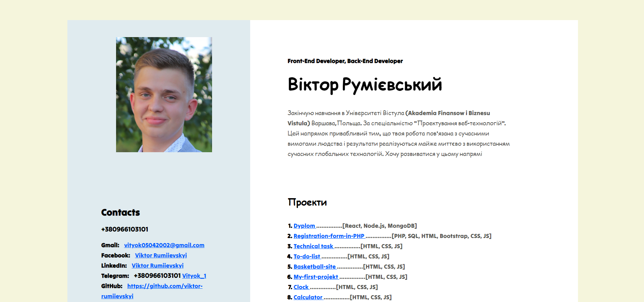Viewport: 644px width, 302px height.
Task: Click the GitHub: label in contacts
Action: 112,286
